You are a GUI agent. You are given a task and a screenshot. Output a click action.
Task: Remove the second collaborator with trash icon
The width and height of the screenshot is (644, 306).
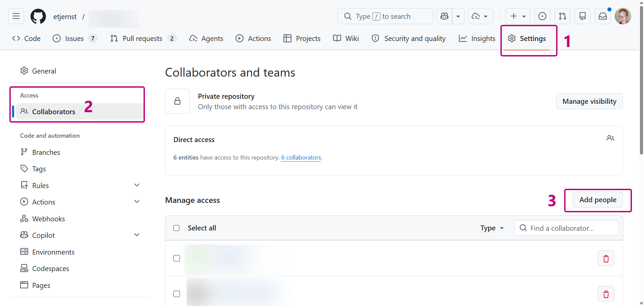[606, 294]
